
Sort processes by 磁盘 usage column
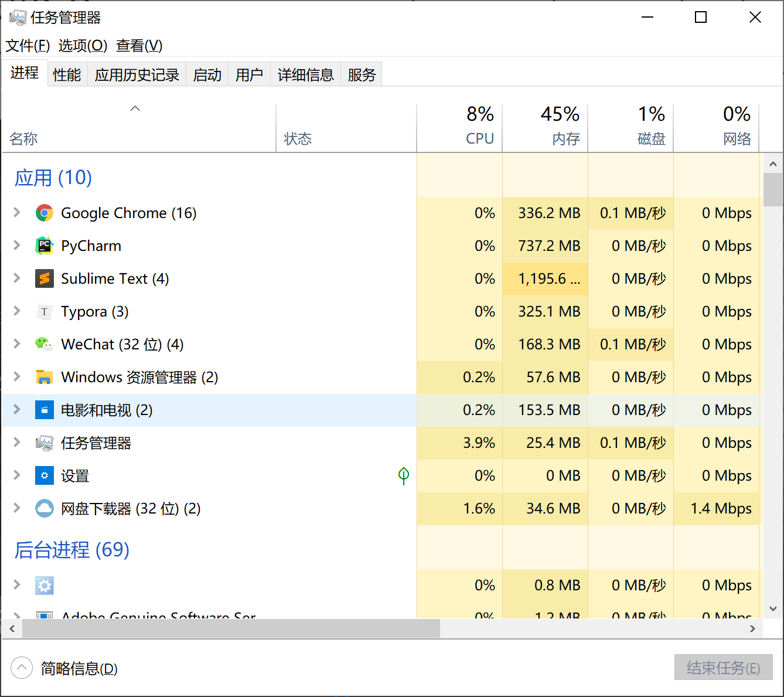[x=631, y=128]
